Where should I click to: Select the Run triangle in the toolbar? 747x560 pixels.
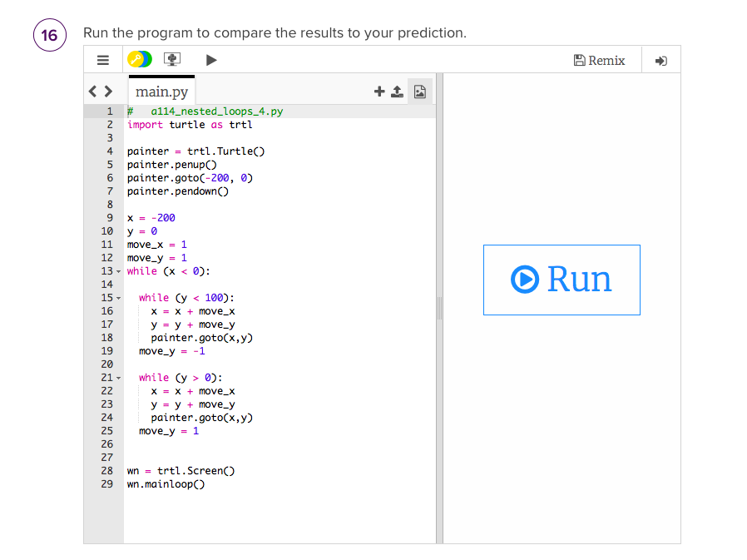(x=211, y=59)
